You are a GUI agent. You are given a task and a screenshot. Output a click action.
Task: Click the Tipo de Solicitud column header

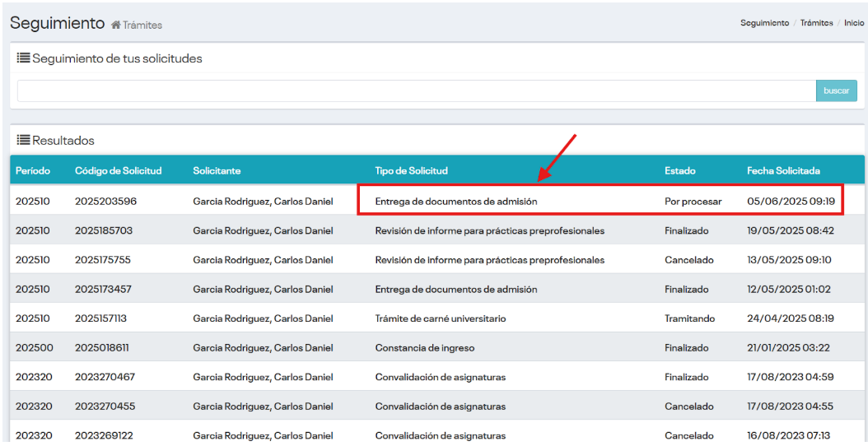[411, 171]
